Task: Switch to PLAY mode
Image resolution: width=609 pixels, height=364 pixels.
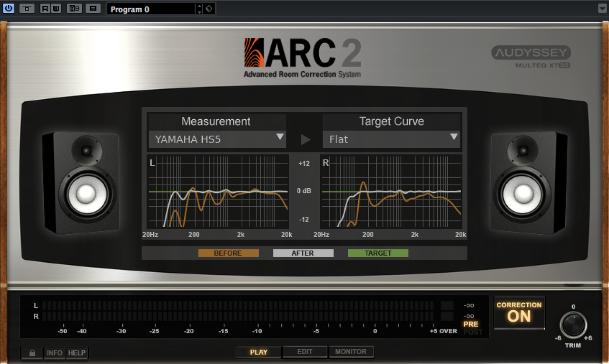Action: tap(259, 352)
